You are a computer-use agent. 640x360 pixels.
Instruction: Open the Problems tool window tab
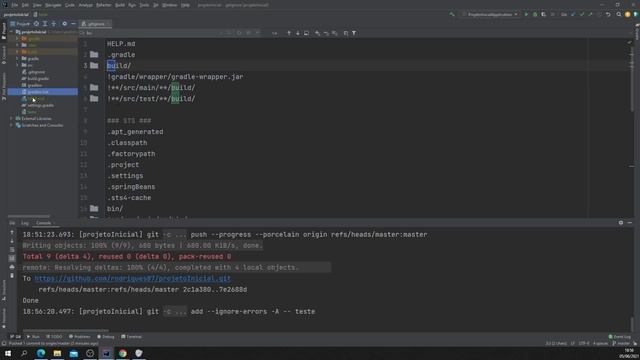point(80,337)
